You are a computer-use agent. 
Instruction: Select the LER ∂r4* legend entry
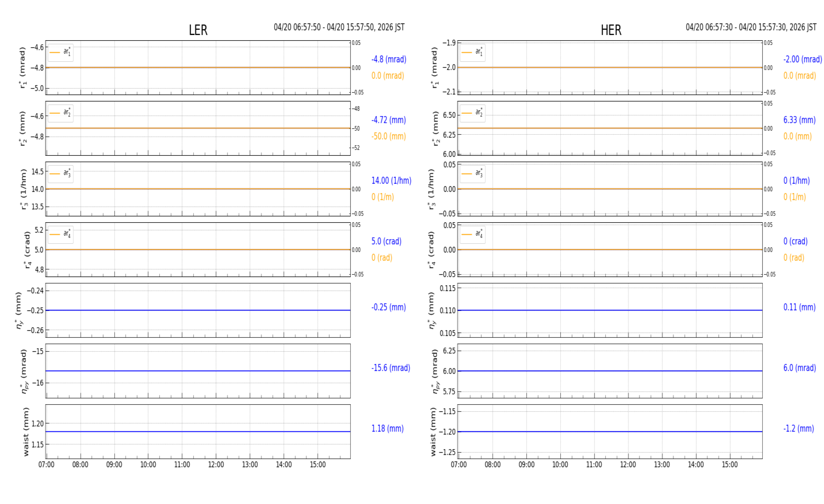(x=61, y=235)
